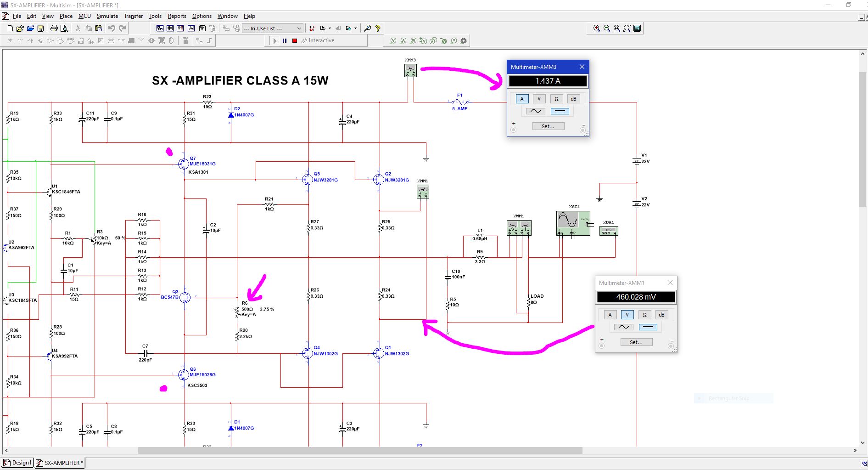Screen dimensions: 868x470
Task: Open the Design Toolbox icon
Action: (x=160, y=28)
